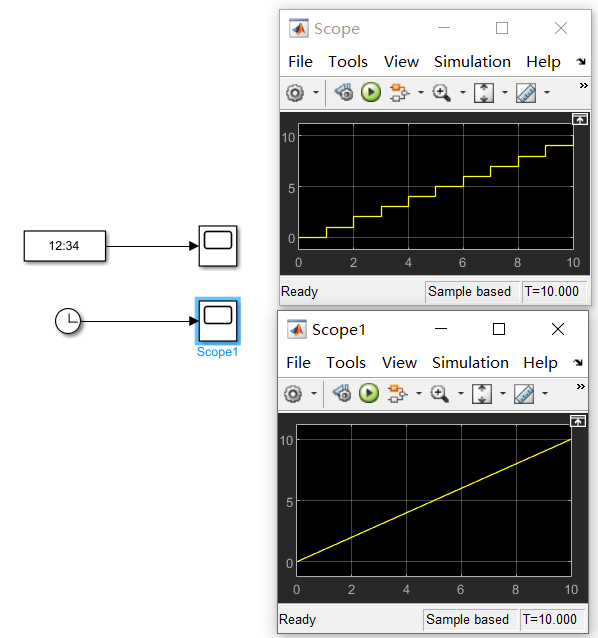
Task: Expand the axis scaling dropdown in Scope window
Action: (504, 93)
